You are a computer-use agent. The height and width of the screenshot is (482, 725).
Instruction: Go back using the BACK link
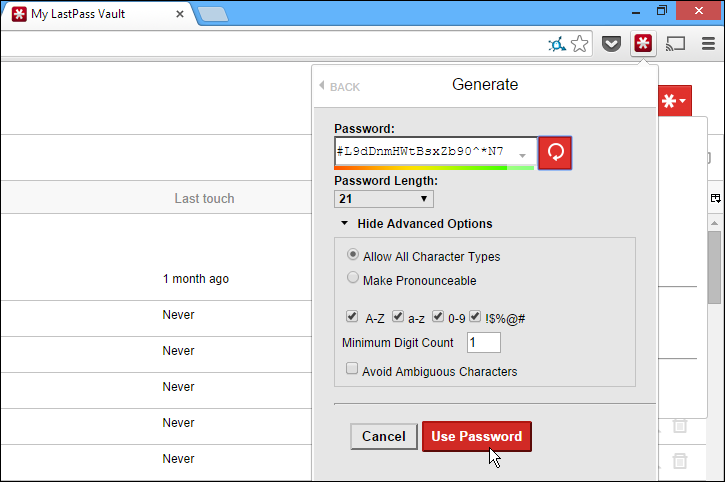coord(340,87)
